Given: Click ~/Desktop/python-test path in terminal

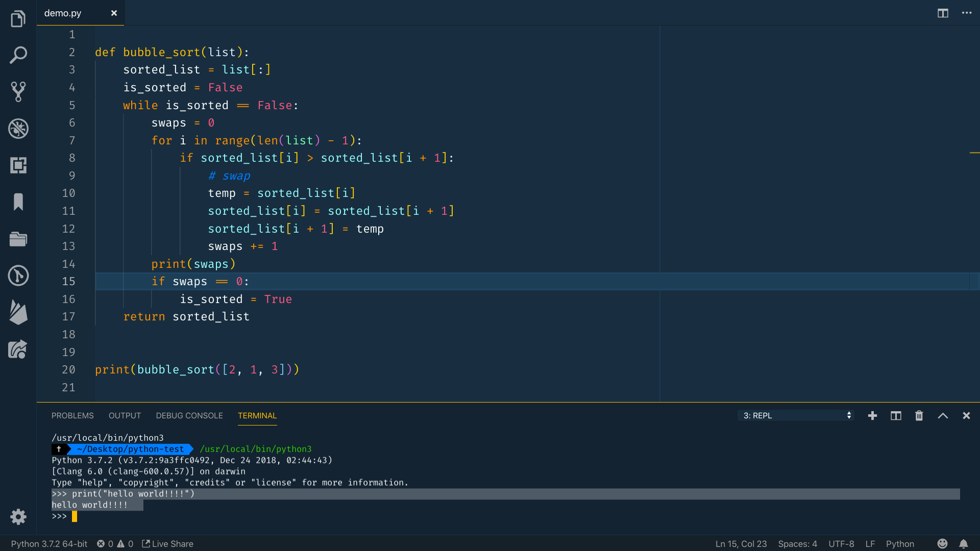Looking at the screenshot, I should point(130,449).
